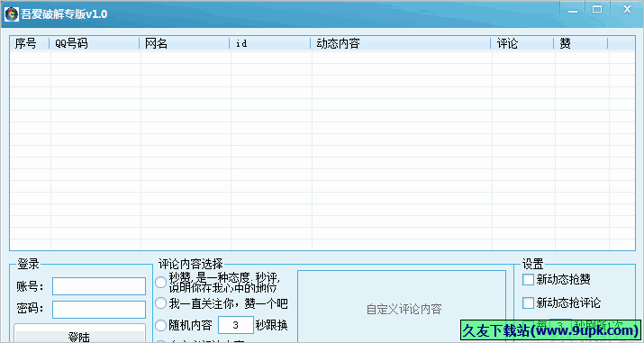Click the 登陆 button
Screen dimensions: 644x343
pyautogui.click(x=79, y=334)
